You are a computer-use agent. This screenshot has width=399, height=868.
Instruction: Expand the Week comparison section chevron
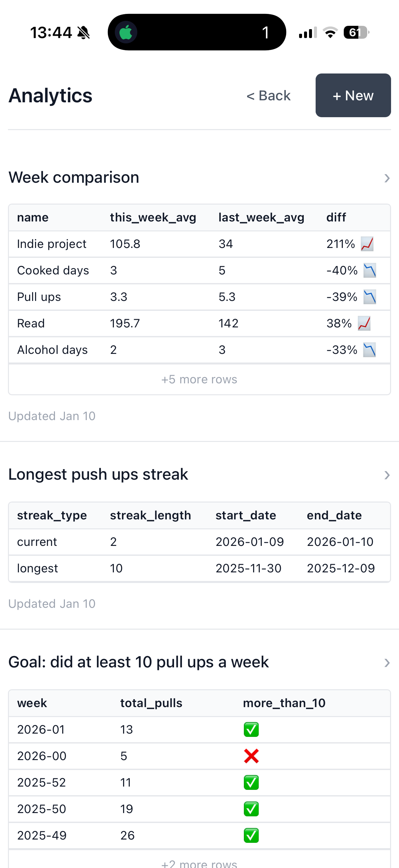pos(387,178)
